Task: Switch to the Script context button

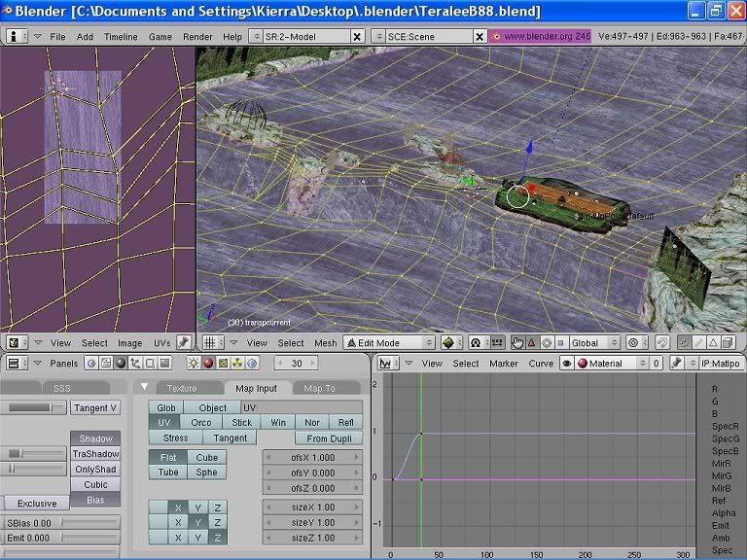Action: tap(106, 364)
